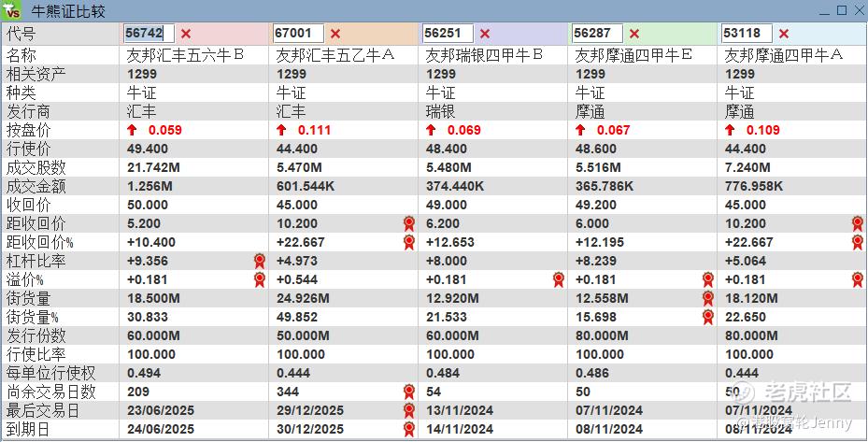Click the award badge next to 67001's +22.667
868x442 pixels.
point(409,242)
